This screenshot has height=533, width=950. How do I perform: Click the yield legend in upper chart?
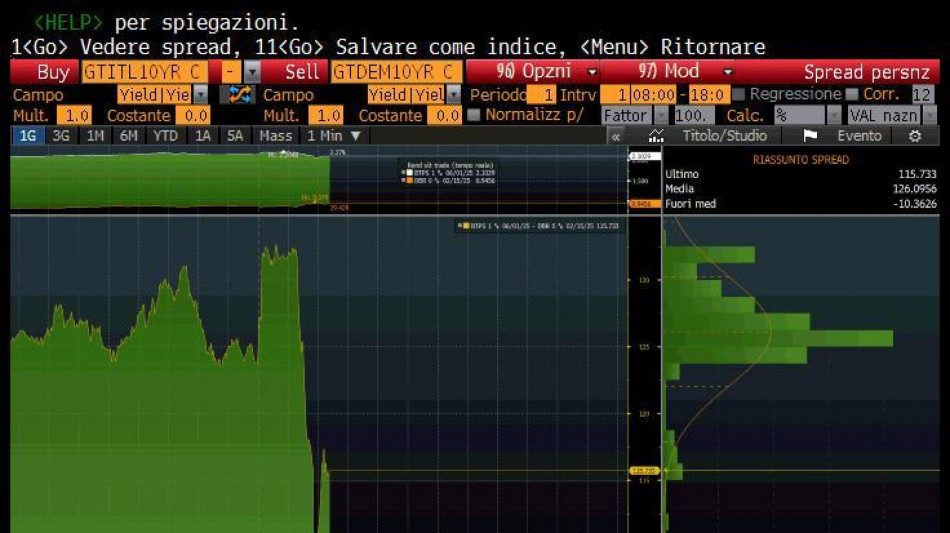pyautogui.click(x=449, y=173)
